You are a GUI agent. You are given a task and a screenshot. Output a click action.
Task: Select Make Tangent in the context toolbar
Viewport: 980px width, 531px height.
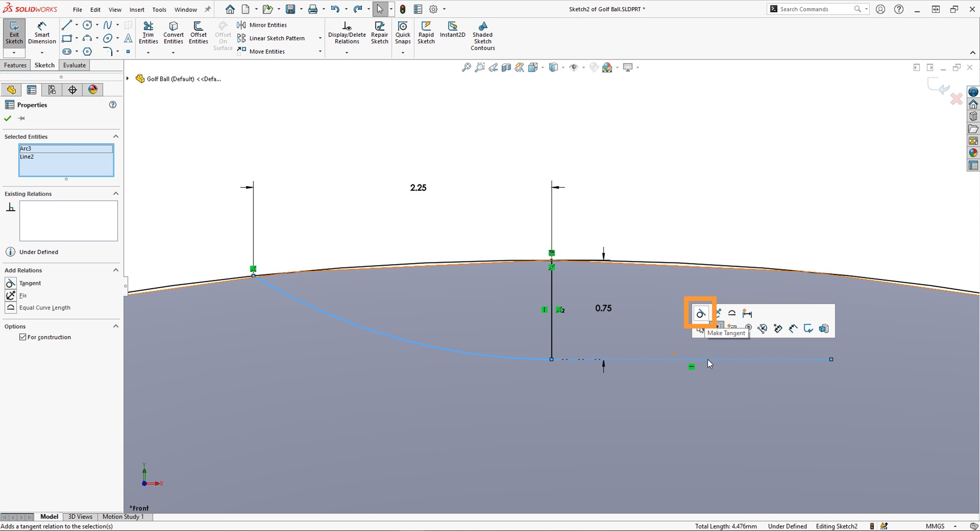point(701,313)
